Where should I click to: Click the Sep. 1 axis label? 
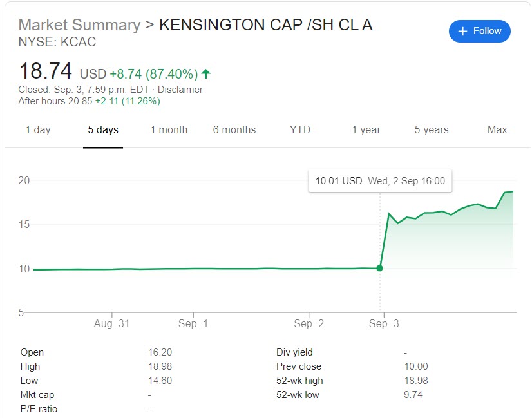pyautogui.click(x=193, y=323)
